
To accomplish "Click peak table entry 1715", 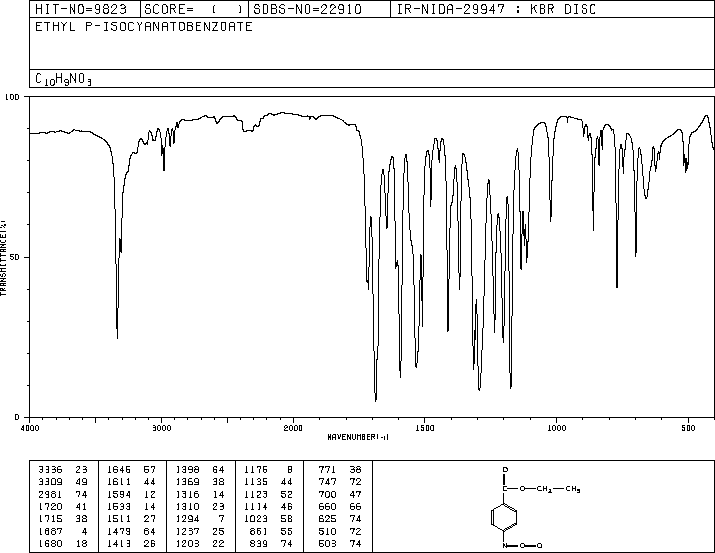I will tap(50, 519).
